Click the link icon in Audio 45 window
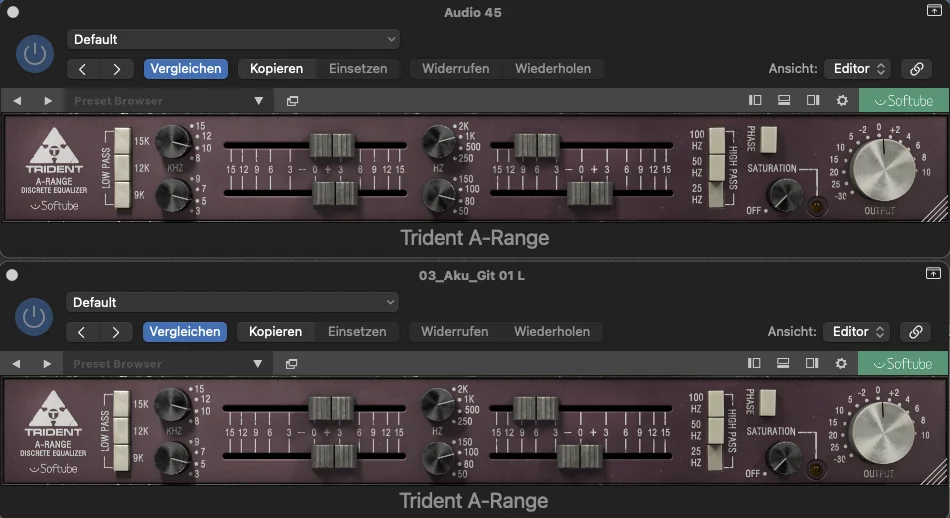This screenshot has width=950, height=518. [x=917, y=69]
